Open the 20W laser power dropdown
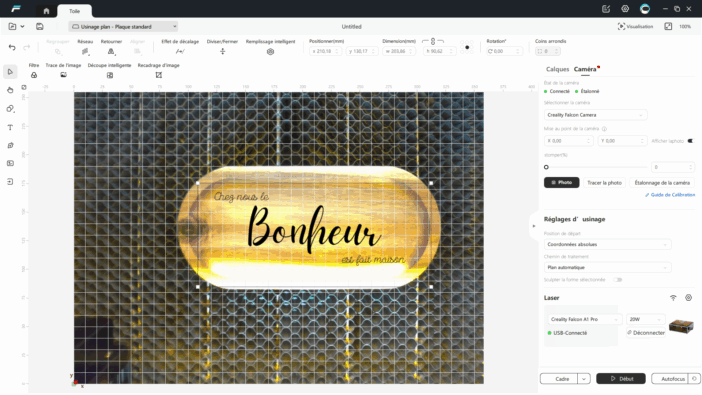 [645, 319]
